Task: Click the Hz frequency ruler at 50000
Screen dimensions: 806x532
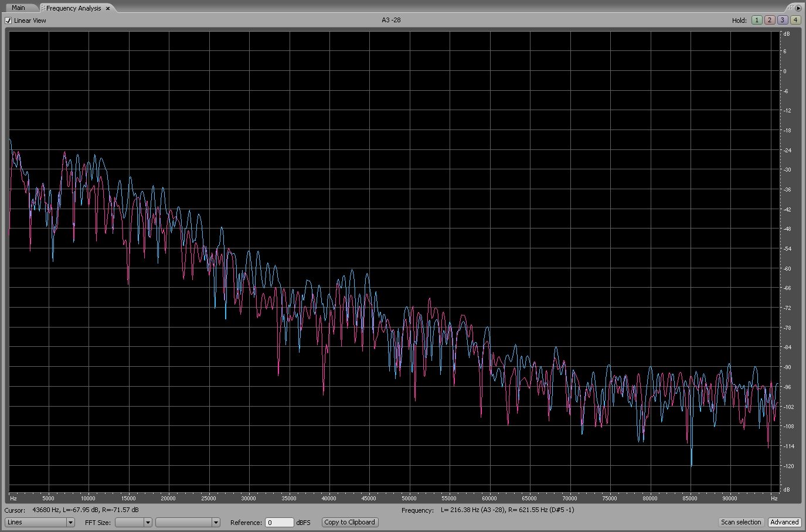Action: (x=409, y=498)
